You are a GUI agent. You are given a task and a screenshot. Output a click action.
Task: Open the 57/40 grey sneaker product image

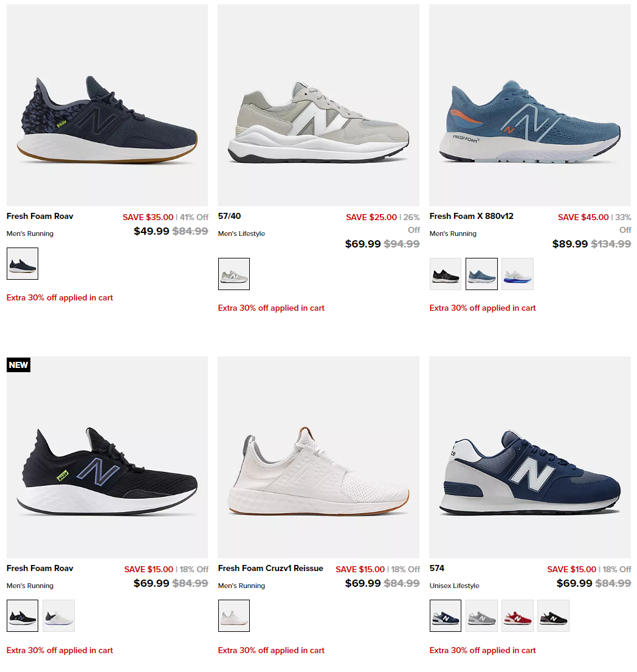(318, 105)
